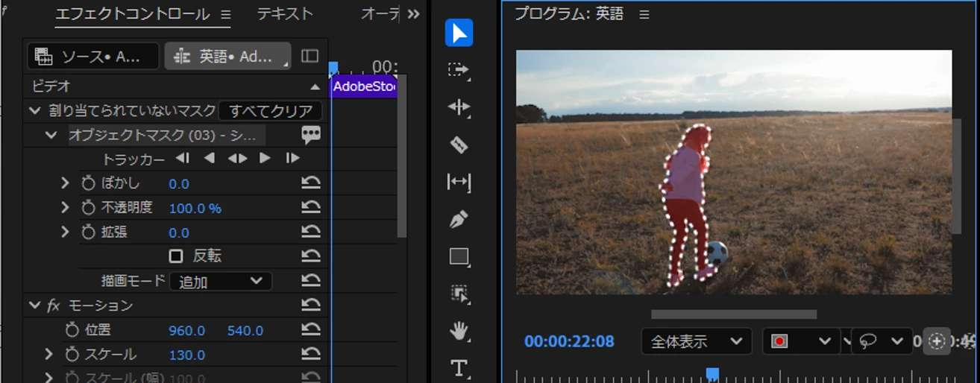The image size is (980, 383).
Task: Click the program monitor playhead marker
Action: pyautogui.click(x=712, y=373)
